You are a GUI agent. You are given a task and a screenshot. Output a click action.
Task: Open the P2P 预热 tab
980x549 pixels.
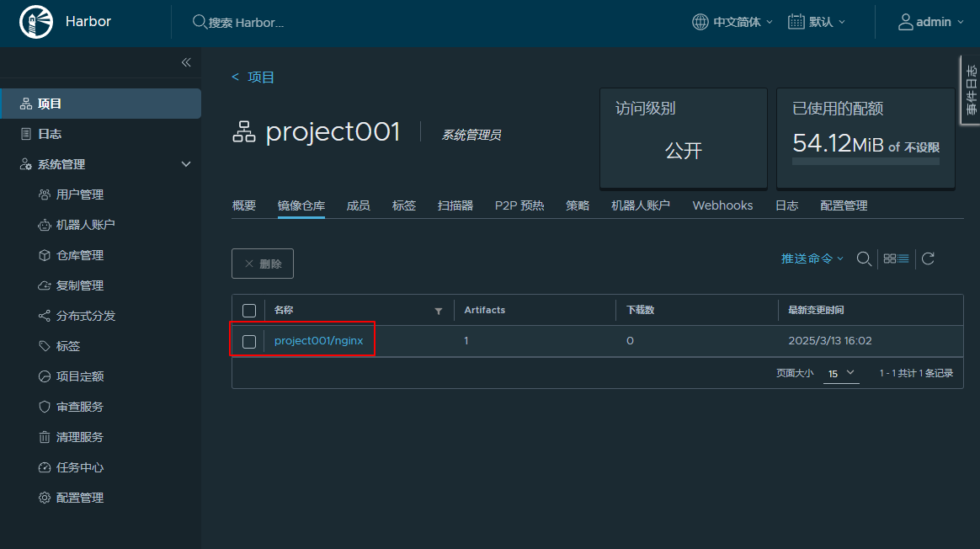[x=519, y=205]
